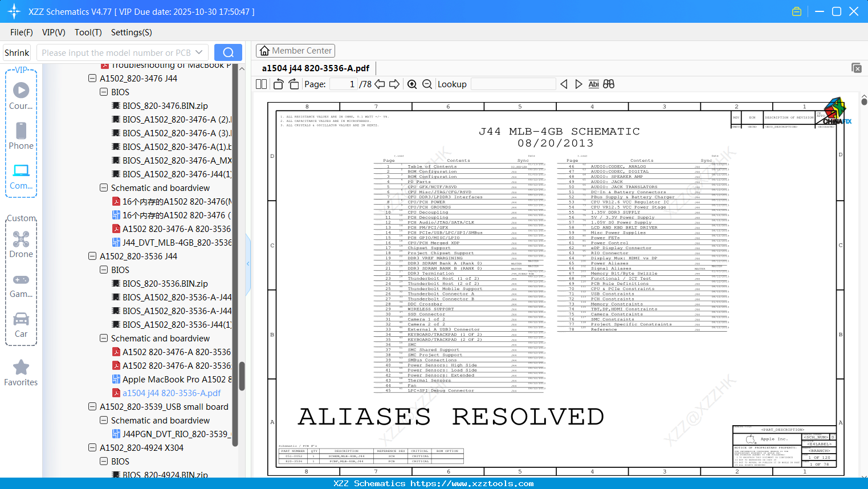Toggle whole-word Abi match option

click(x=593, y=84)
